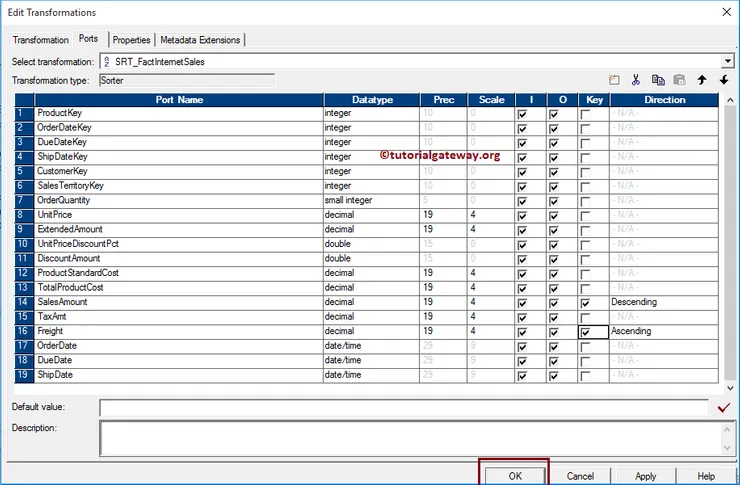The width and height of the screenshot is (740, 485).
Task: Click datatype cell of OrderDate row
Action: point(372,346)
